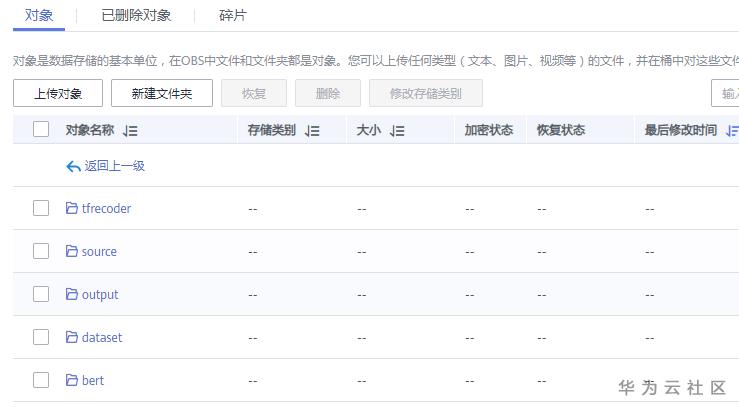This screenshot has width=739, height=413.
Task: Click the back arrow icon for 返回上一级
Action: (x=73, y=166)
